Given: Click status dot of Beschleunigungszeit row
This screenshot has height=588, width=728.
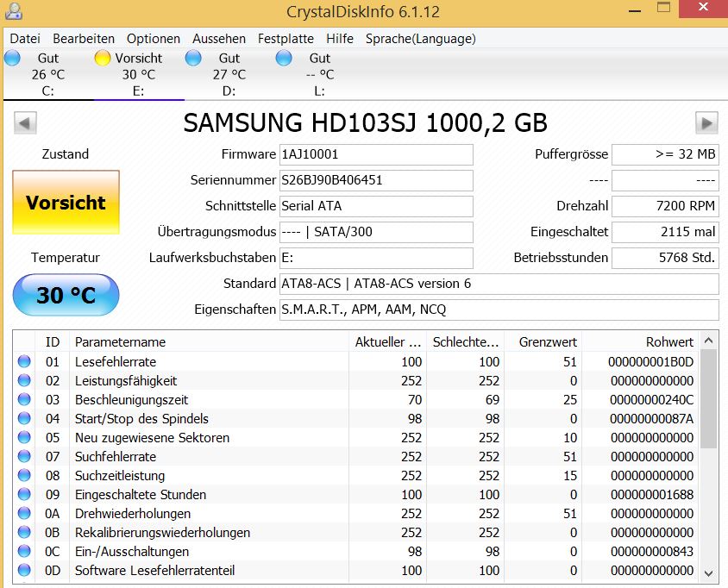Looking at the screenshot, I should click(24, 399).
